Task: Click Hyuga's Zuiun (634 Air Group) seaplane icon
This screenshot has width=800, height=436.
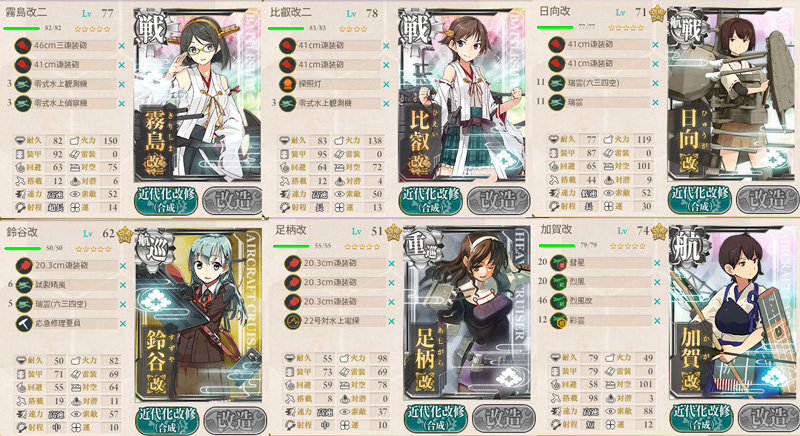Action: 557,83
